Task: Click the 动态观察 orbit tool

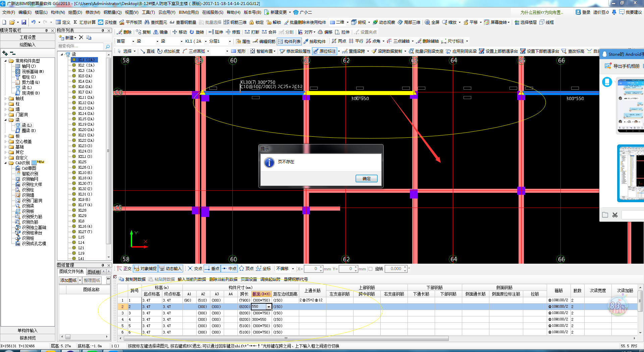Action: (x=384, y=22)
